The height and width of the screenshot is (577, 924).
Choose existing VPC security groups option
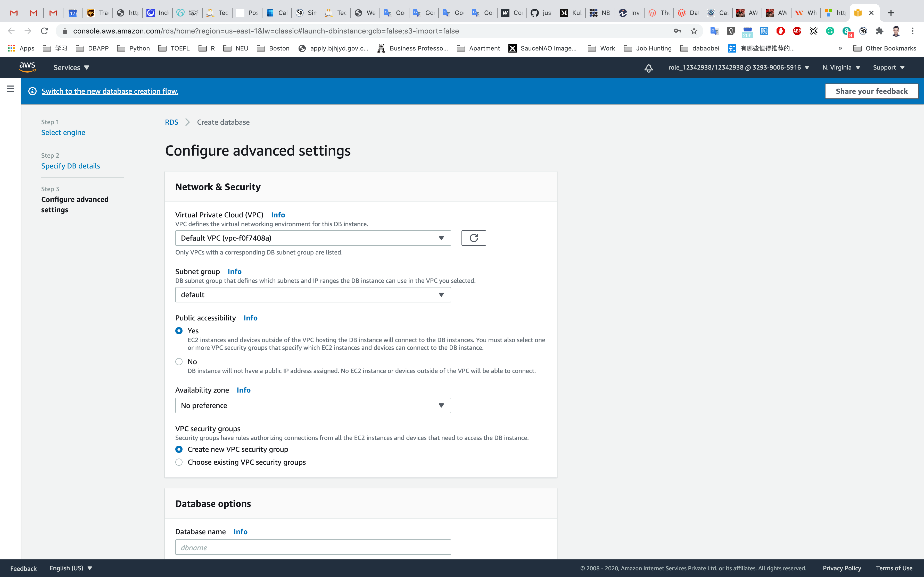pos(179,462)
